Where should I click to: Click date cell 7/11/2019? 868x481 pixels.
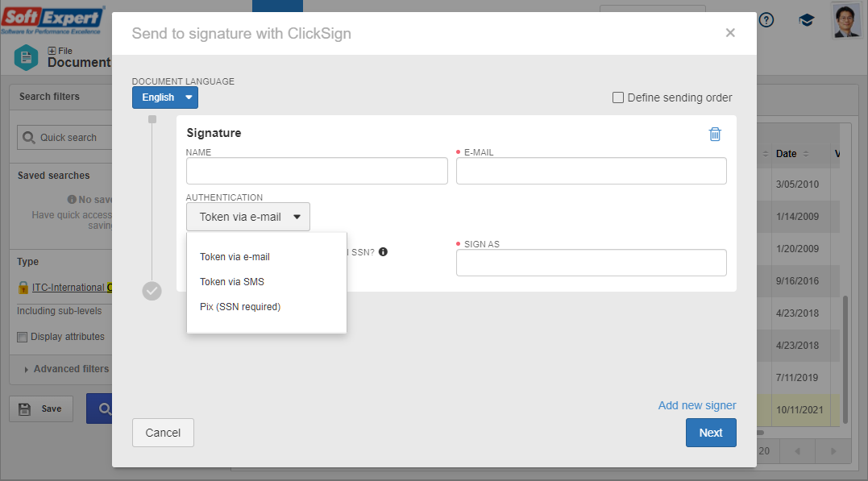point(797,378)
